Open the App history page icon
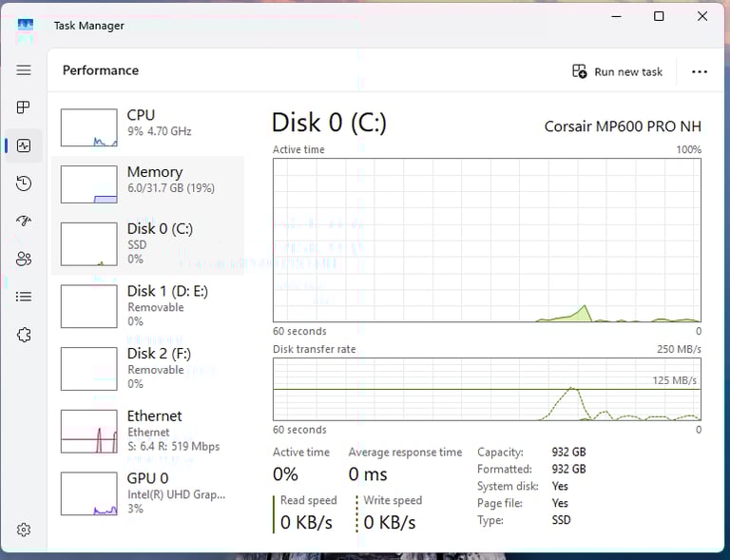Image resolution: width=730 pixels, height=560 pixels. (23, 183)
